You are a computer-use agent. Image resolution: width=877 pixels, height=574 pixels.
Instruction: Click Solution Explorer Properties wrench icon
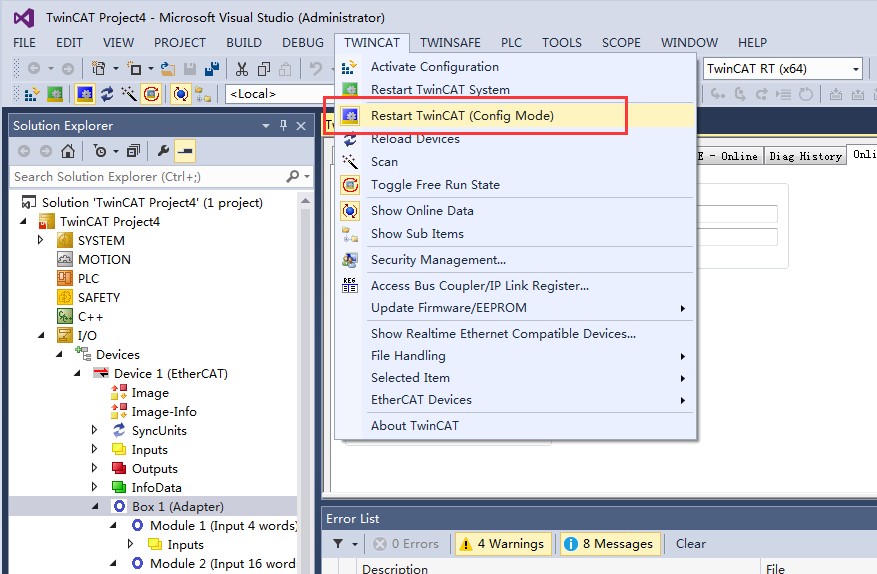coord(163,151)
